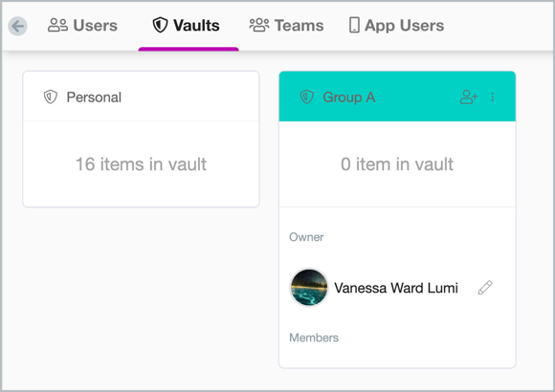The height and width of the screenshot is (392, 555).
Task: Click Vanessa Ward Lumi's avatar
Action: pos(309,287)
